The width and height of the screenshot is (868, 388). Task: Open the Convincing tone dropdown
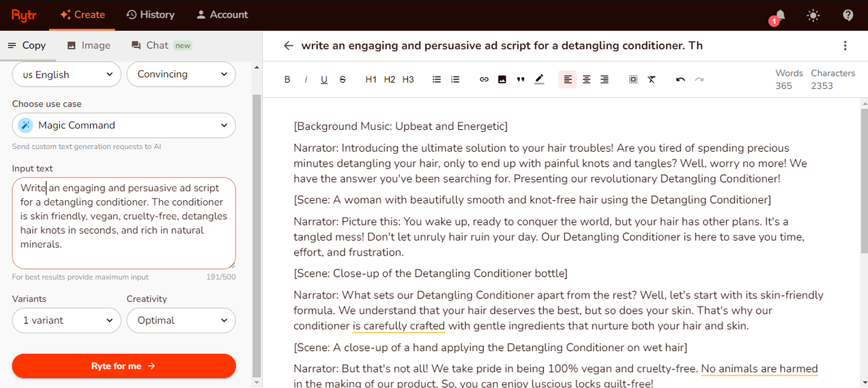[182, 74]
